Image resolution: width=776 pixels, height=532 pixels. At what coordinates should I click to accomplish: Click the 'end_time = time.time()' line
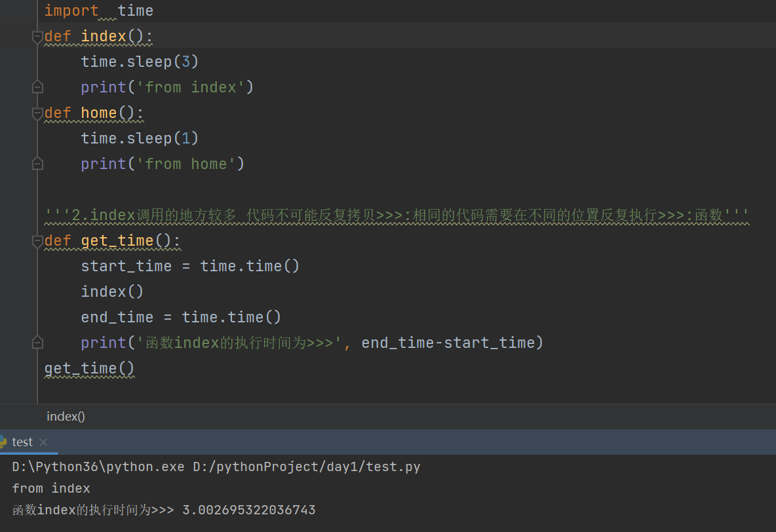(181, 317)
